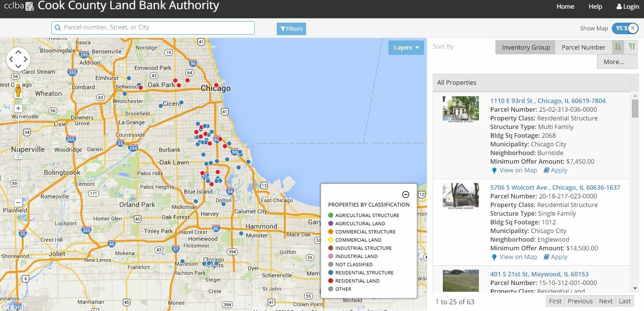Click the property list scrollbar thumb
Viewport: 644px width, 311px height.
[635, 109]
